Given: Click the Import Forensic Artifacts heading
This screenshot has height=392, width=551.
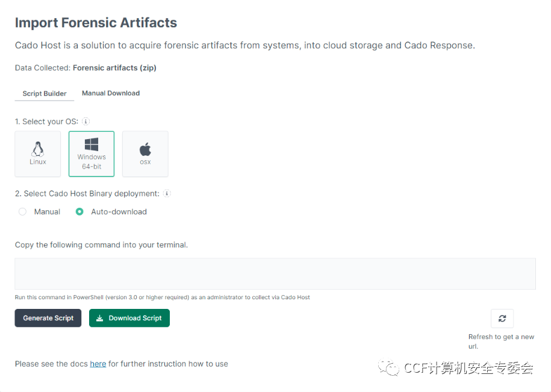Looking at the screenshot, I should (96, 23).
